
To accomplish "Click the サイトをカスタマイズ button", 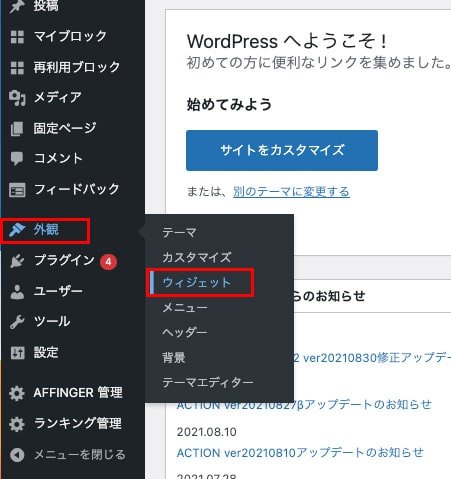I will click(282, 150).
